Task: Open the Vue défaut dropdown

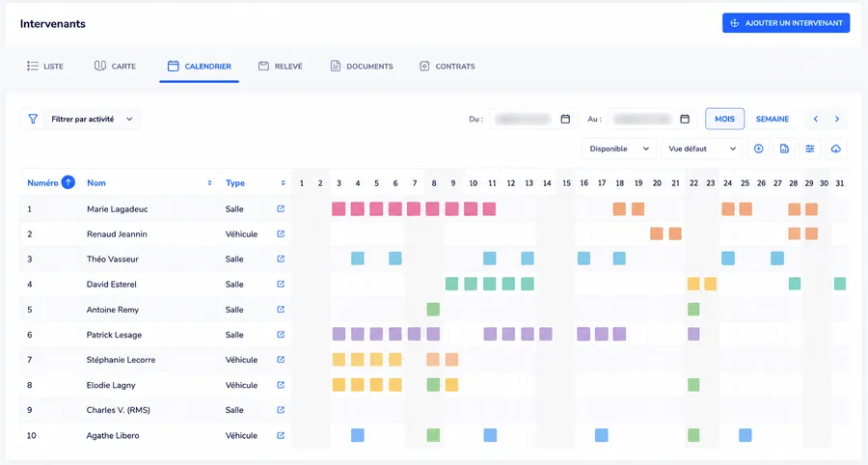Action: coord(702,149)
